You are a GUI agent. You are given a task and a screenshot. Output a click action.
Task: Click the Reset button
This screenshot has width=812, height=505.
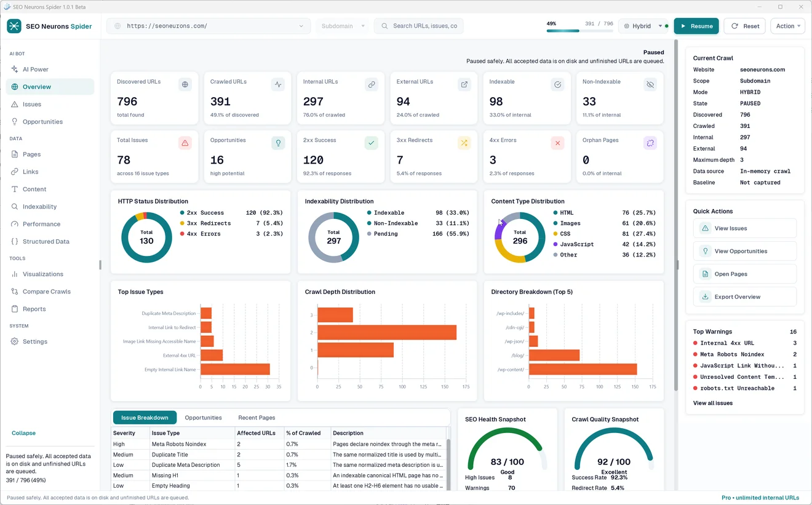point(744,26)
